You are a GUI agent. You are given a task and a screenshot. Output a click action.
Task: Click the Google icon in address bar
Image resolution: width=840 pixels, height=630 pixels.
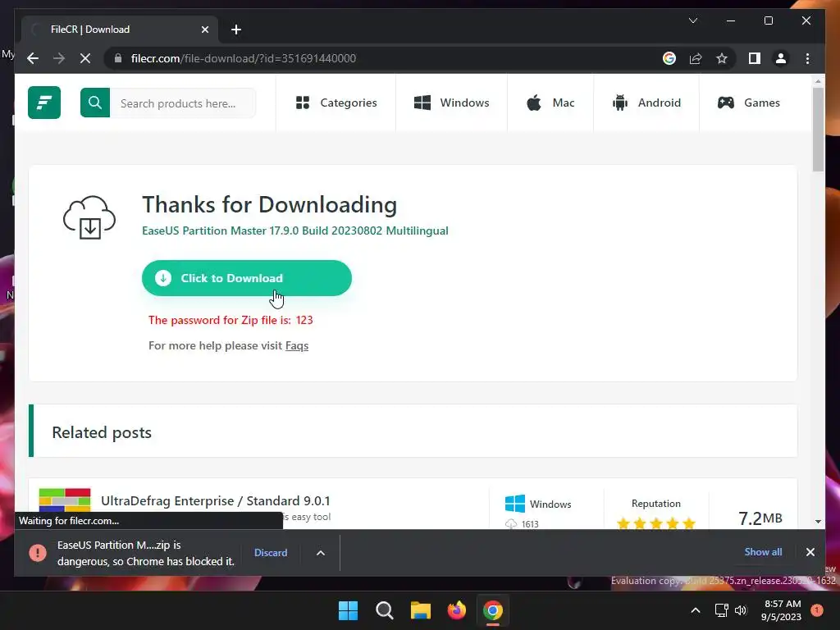pyautogui.click(x=669, y=58)
